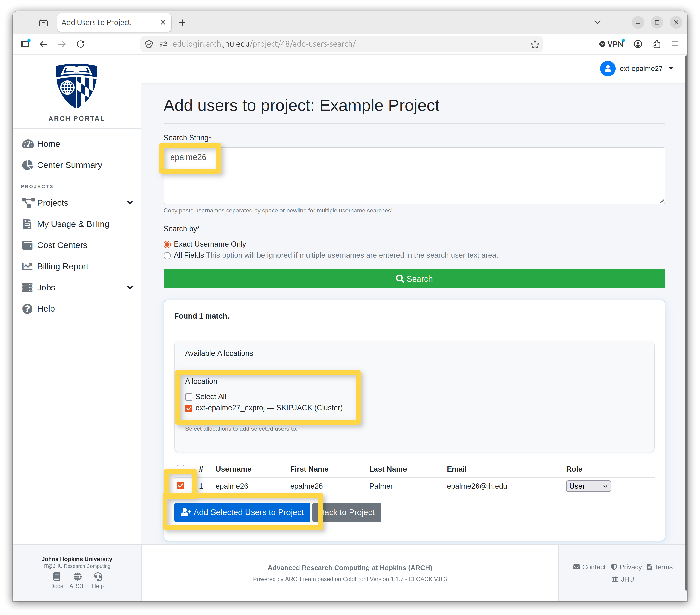700x615 pixels.
Task: Open the Billing Report chart icon
Action: pyautogui.click(x=27, y=266)
